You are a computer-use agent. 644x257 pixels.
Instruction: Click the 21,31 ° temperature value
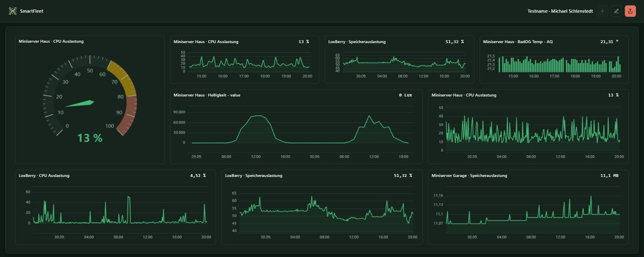coord(609,42)
